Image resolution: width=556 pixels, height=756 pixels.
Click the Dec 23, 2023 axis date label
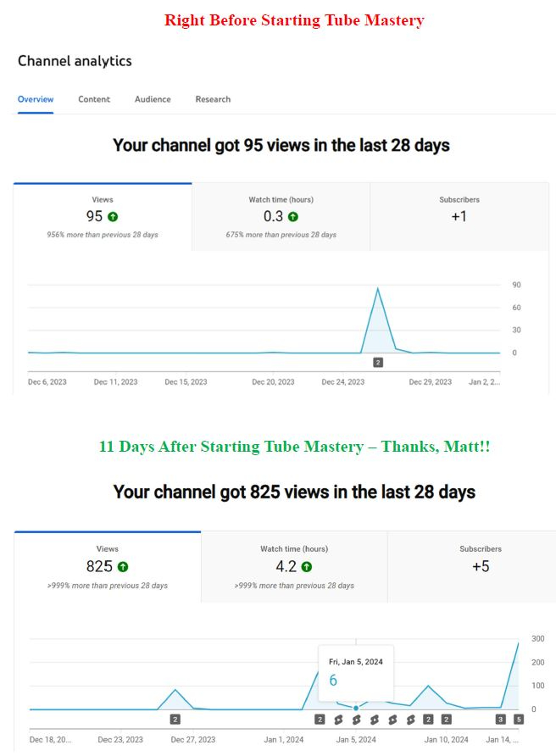pos(120,740)
